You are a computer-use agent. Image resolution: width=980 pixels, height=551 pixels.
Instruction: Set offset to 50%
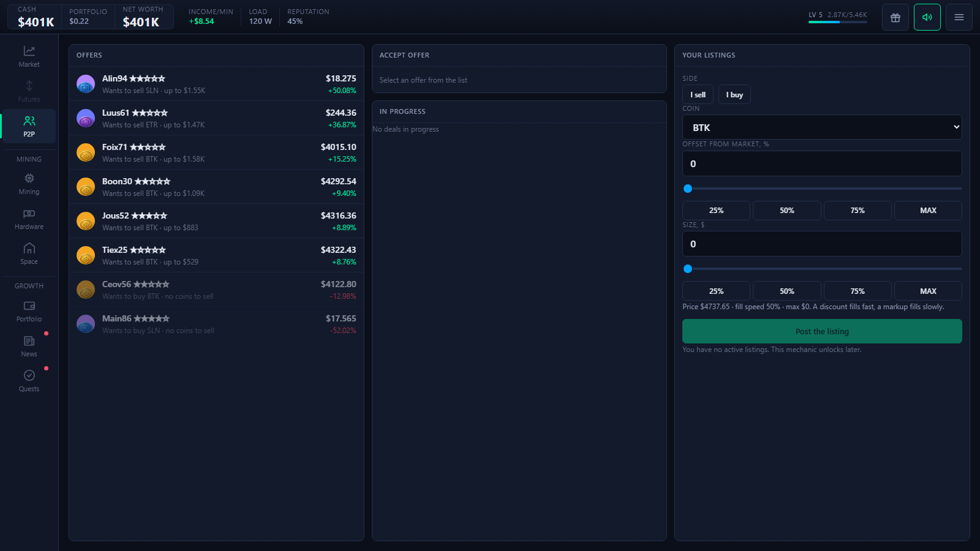pyautogui.click(x=787, y=210)
